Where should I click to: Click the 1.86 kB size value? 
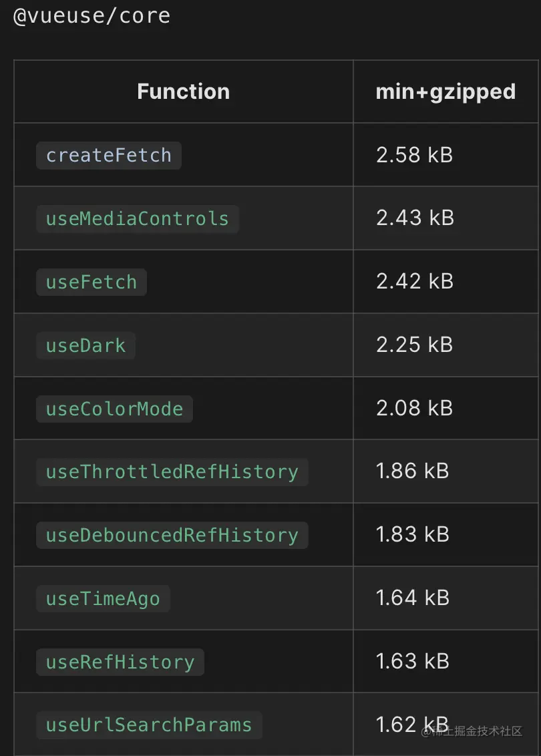(412, 471)
